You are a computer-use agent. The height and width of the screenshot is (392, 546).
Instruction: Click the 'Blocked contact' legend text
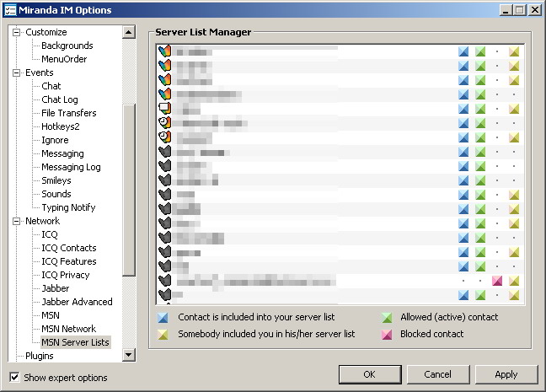(x=431, y=334)
